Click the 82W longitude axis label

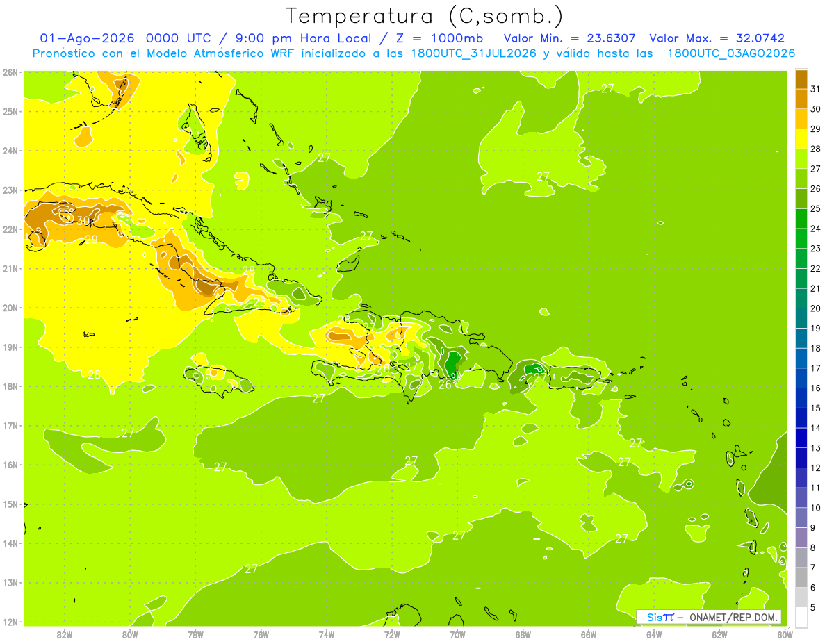tap(65, 634)
